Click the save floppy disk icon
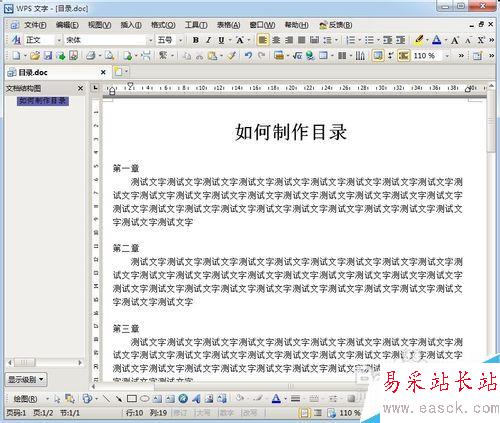 pyautogui.click(x=48, y=55)
